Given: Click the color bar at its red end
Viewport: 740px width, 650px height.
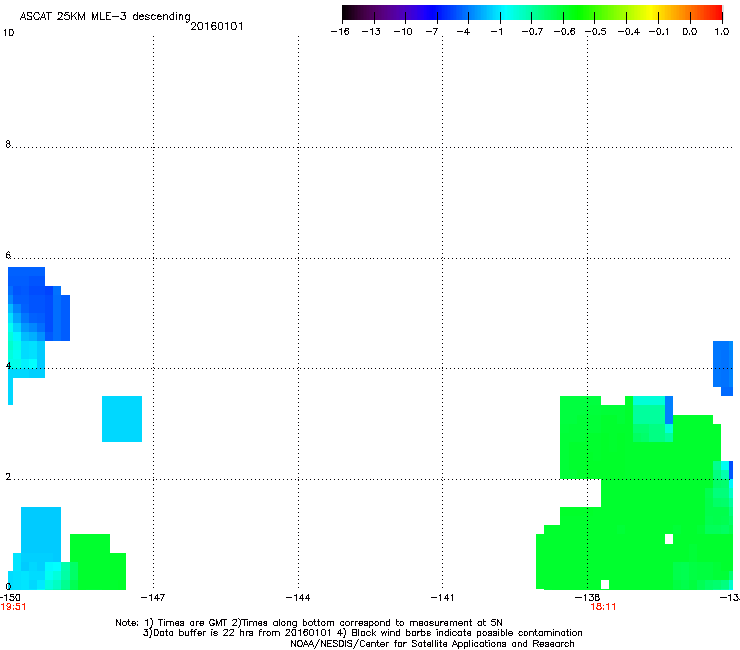Looking at the screenshot, I should (x=716, y=13).
